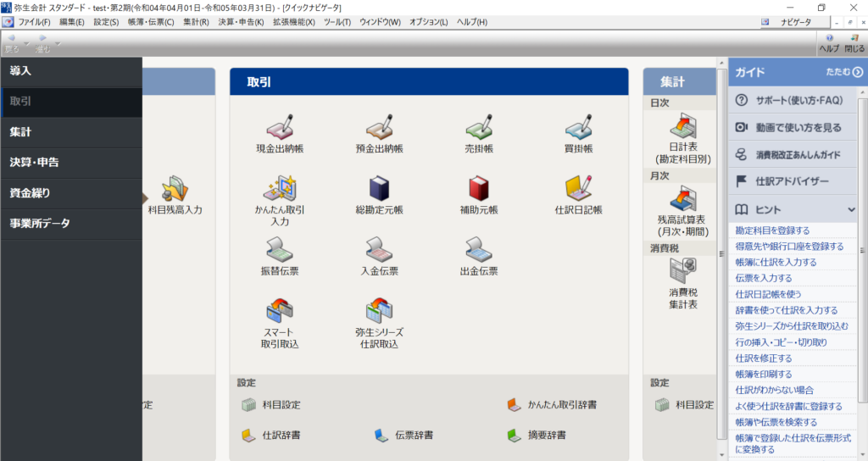Open the 決算・申告(K) menu
This screenshot has width=868, height=461.
pos(241,21)
